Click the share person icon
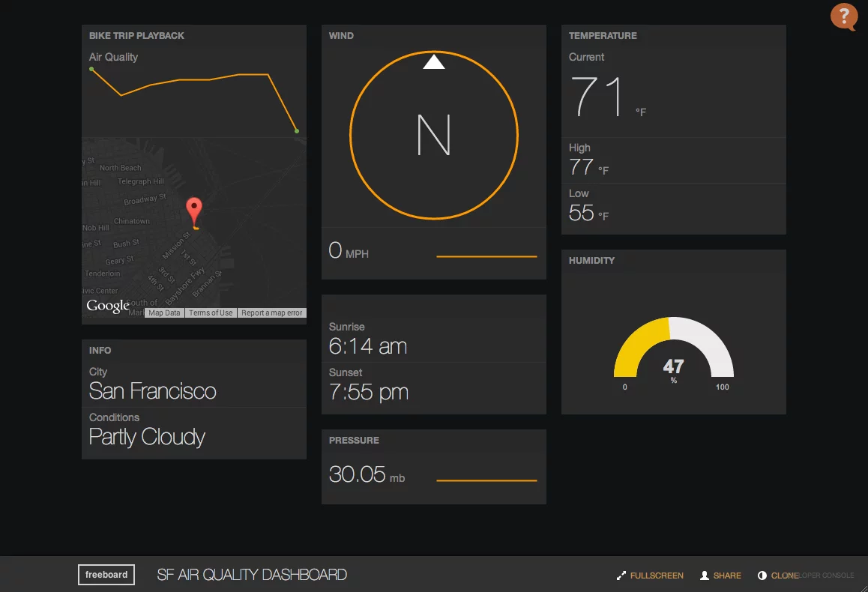Image resolution: width=868 pixels, height=592 pixels. 705,576
